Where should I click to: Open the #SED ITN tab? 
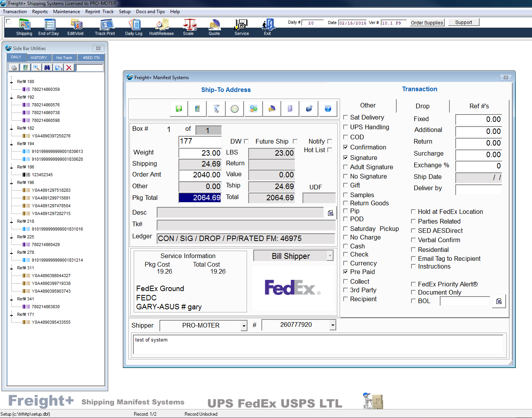91,58
